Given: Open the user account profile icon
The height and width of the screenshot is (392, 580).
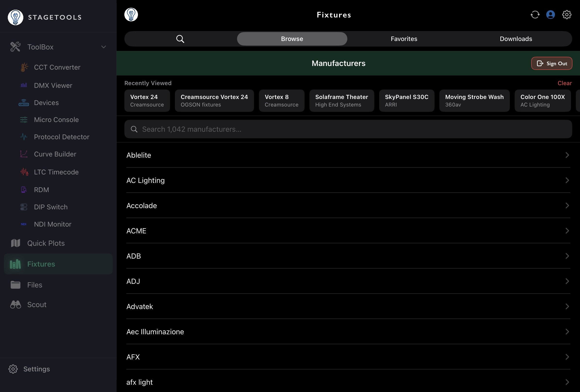Looking at the screenshot, I should [550, 15].
